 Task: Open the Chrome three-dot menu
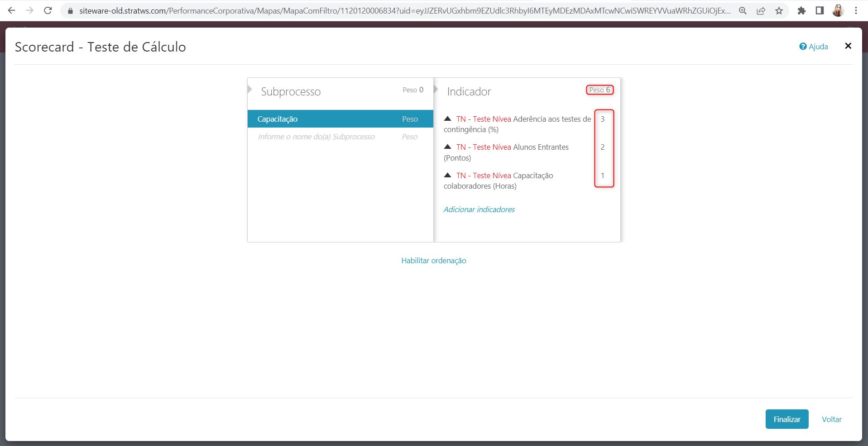click(x=856, y=10)
